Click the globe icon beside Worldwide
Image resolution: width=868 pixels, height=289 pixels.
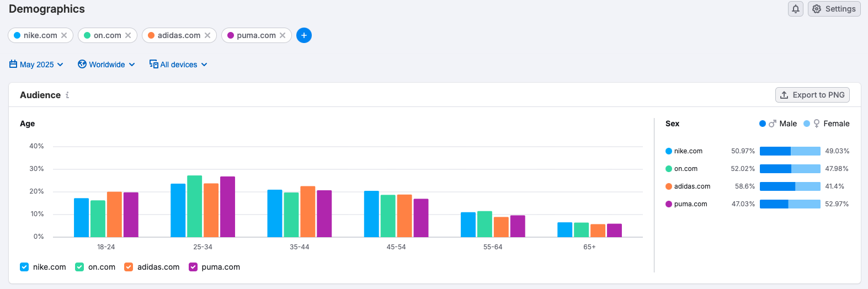(82, 65)
